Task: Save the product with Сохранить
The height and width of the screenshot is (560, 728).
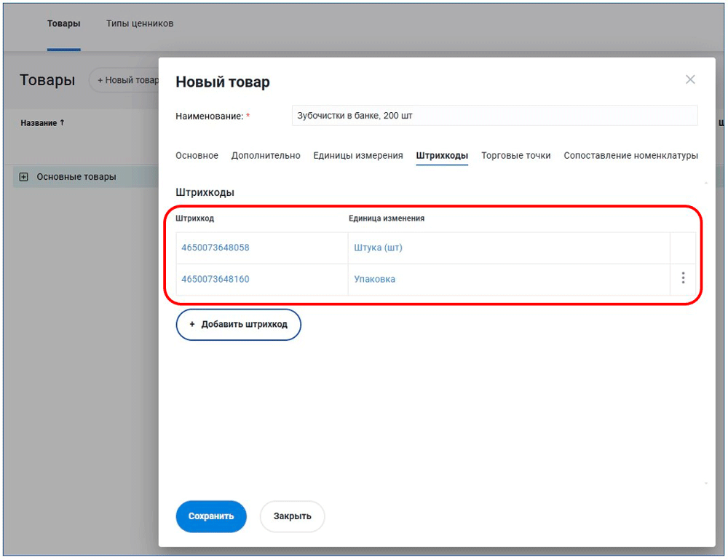Action: pyautogui.click(x=211, y=516)
